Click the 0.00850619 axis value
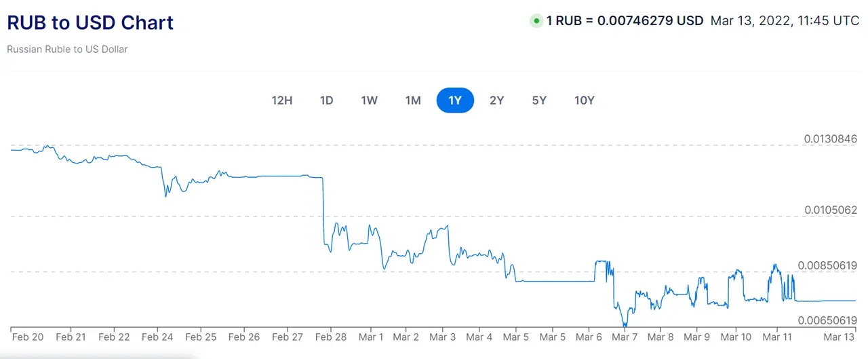This screenshot has height=359, width=868. point(828,265)
